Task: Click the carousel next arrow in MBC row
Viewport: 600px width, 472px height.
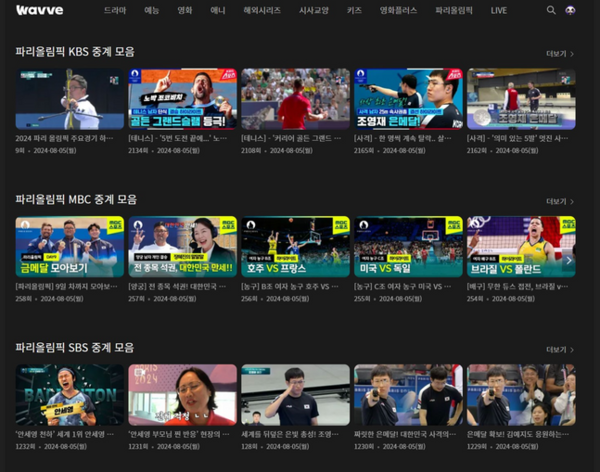Action: point(568,260)
